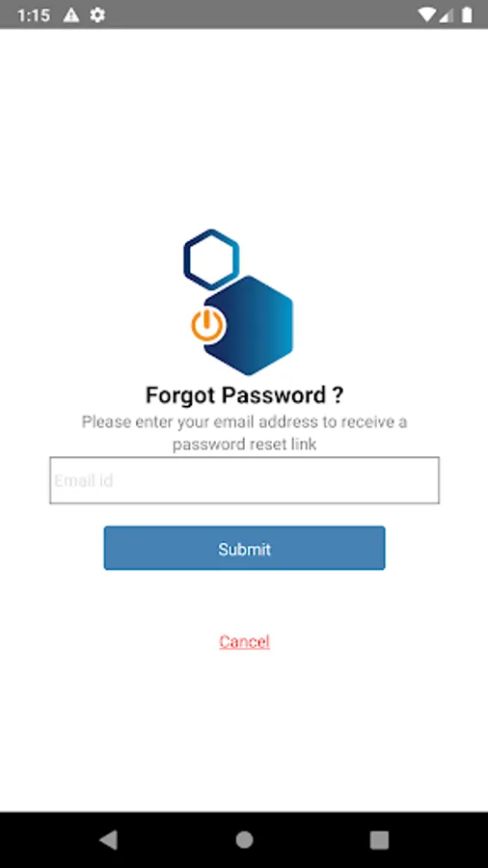Tap the 'password reset link' text line
Viewport: 488px width, 868px height.
tap(245, 444)
